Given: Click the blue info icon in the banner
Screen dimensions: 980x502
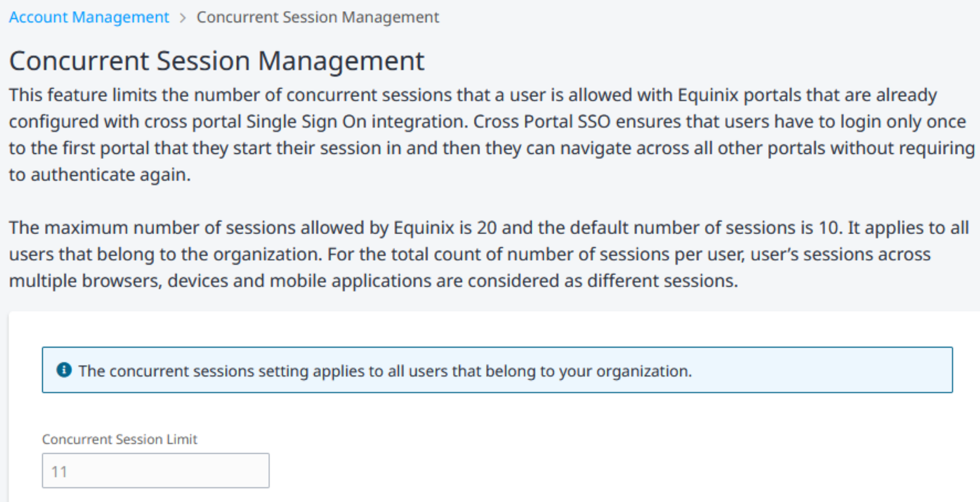Looking at the screenshot, I should pos(64,370).
